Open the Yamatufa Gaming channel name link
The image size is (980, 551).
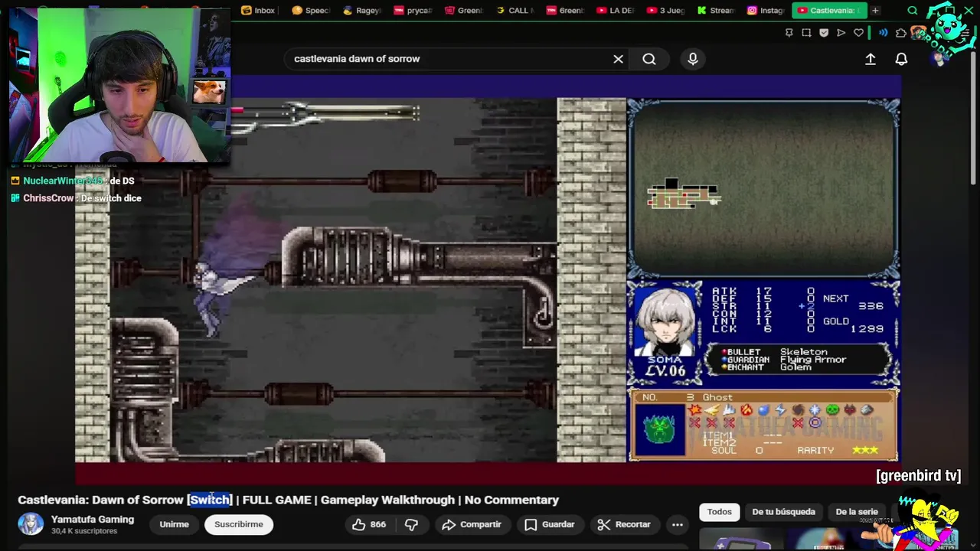point(92,519)
